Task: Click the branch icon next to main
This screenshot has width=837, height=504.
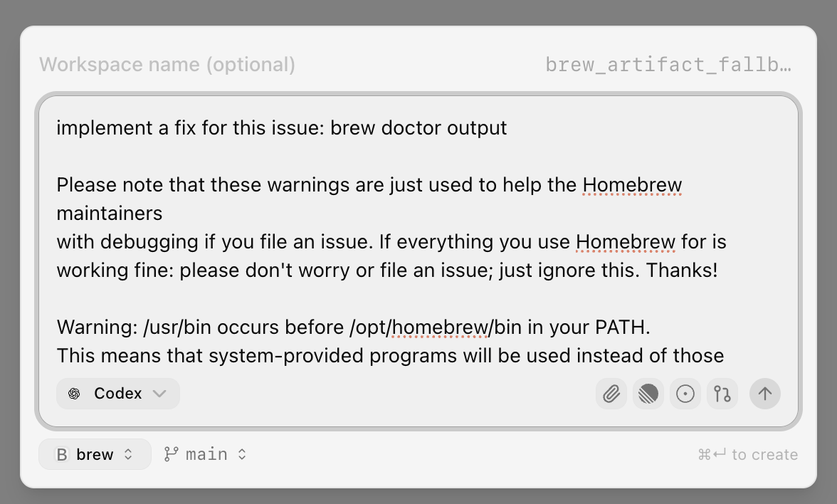Action: pos(171,453)
